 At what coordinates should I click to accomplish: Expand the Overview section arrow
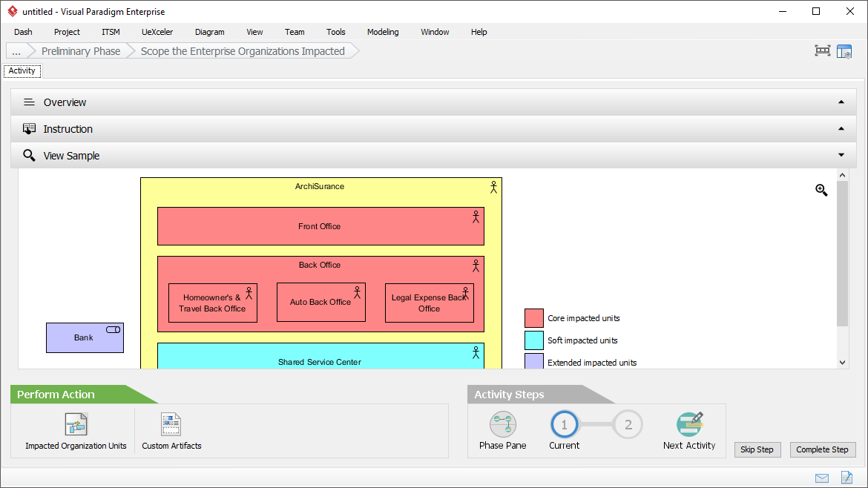click(x=841, y=102)
